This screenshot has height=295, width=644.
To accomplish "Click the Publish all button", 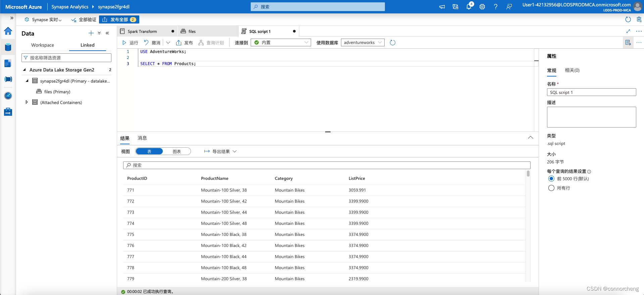I will [x=119, y=19].
